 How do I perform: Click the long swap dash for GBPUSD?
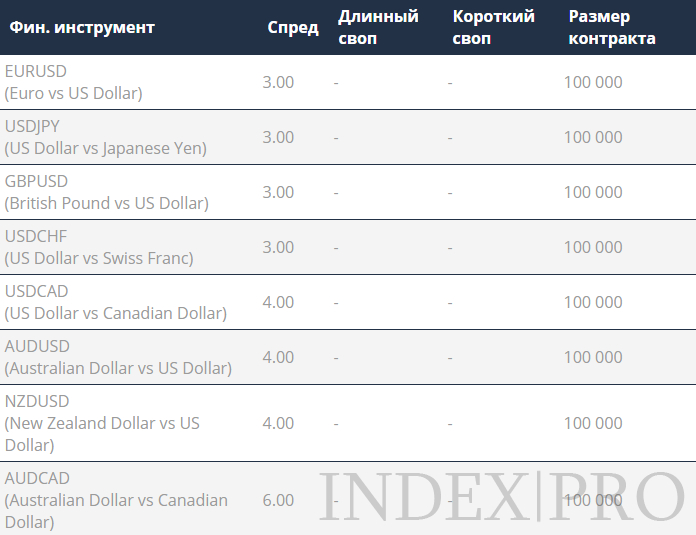coord(336,193)
